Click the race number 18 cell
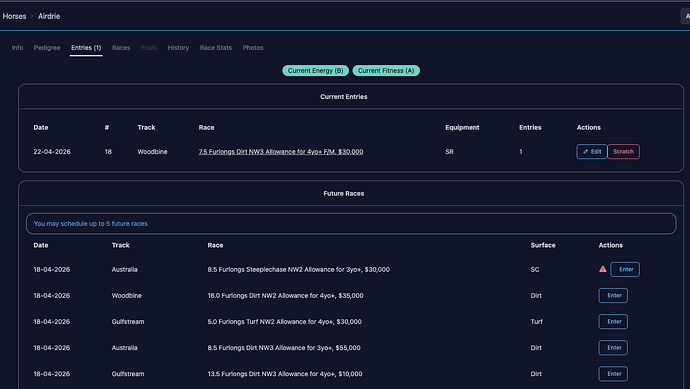Viewport: 690px width, 389px height. pyautogui.click(x=108, y=151)
